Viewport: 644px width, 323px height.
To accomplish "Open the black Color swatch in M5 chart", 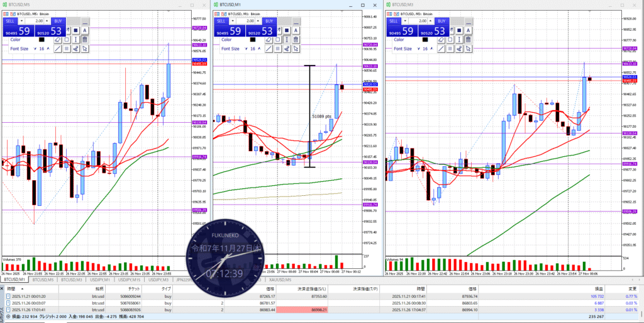I will [x=42, y=39].
